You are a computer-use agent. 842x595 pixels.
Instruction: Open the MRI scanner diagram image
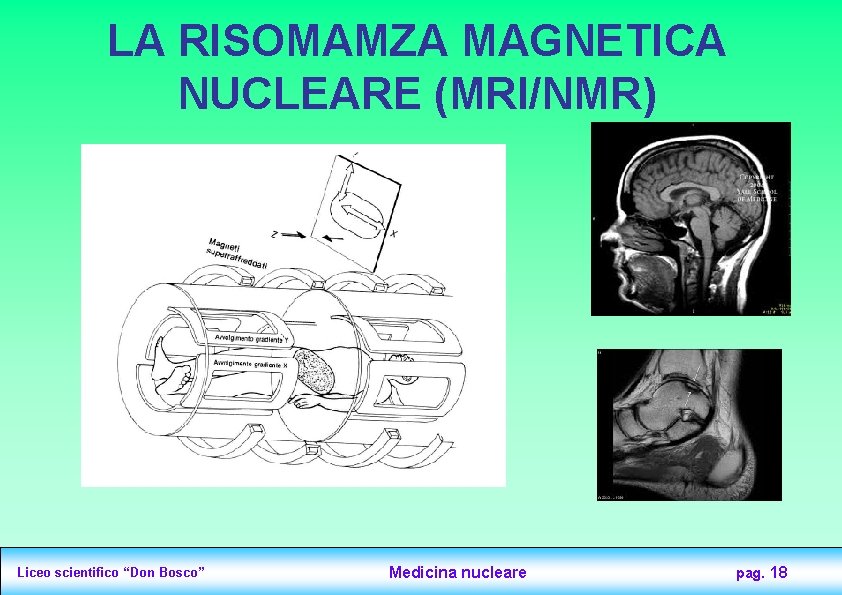click(293, 315)
